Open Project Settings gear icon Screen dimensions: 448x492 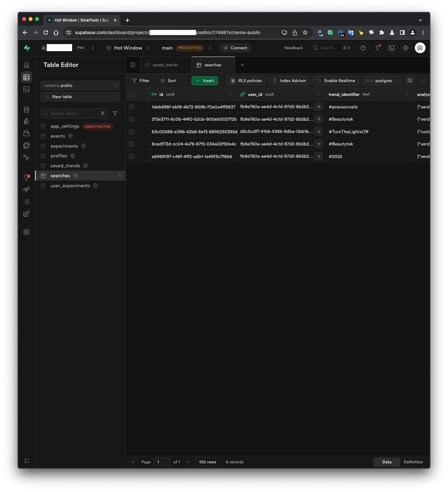click(26, 232)
